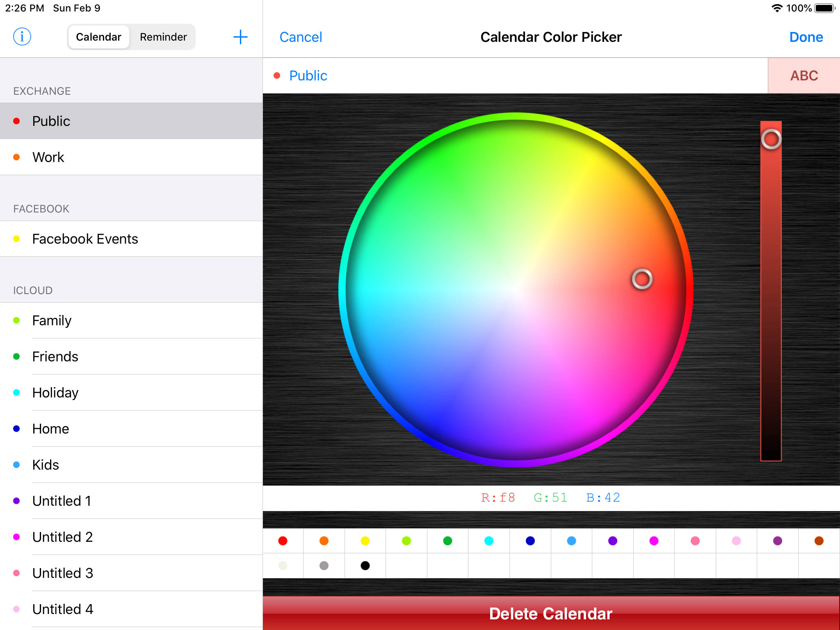Select the Calendar segment tab
This screenshot has width=840, height=630.
click(98, 37)
